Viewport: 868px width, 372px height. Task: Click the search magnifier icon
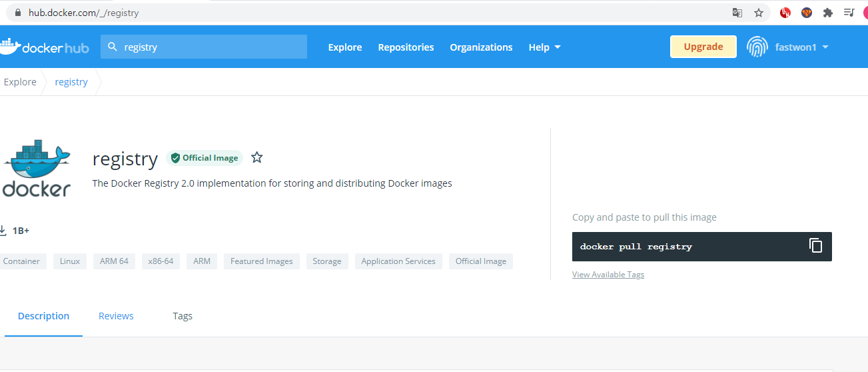pyautogui.click(x=113, y=47)
